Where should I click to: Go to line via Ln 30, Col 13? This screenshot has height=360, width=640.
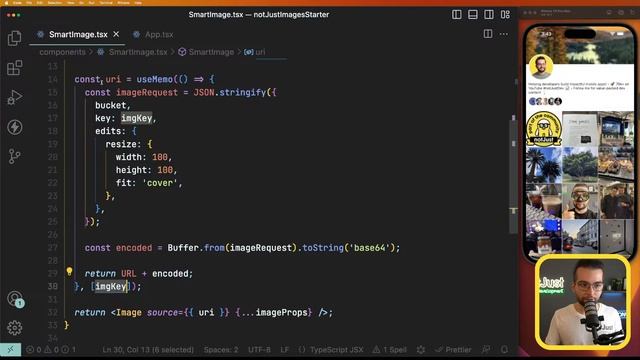[x=148, y=350]
